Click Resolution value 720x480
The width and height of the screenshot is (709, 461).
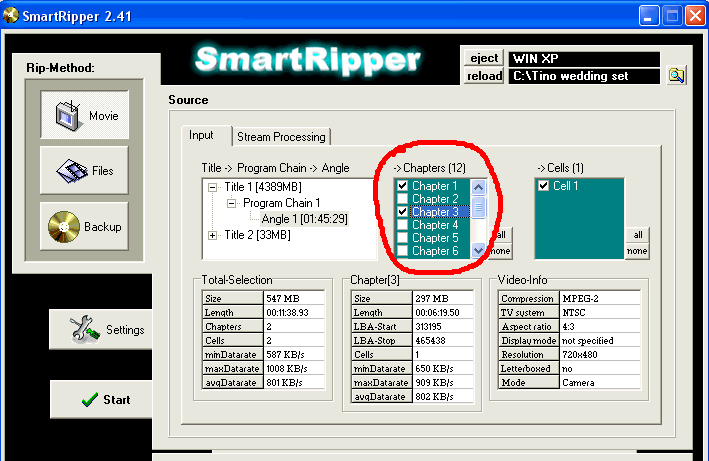click(x=600, y=354)
